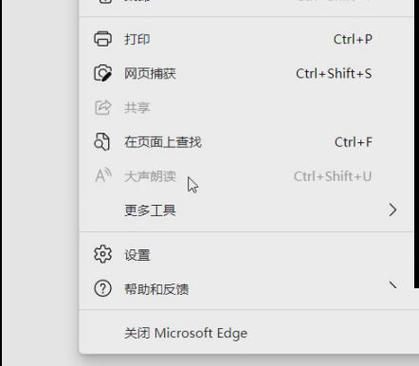
Task: Click the Ctrl+Shift+S shortcut text
Action: tap(334, 74)
